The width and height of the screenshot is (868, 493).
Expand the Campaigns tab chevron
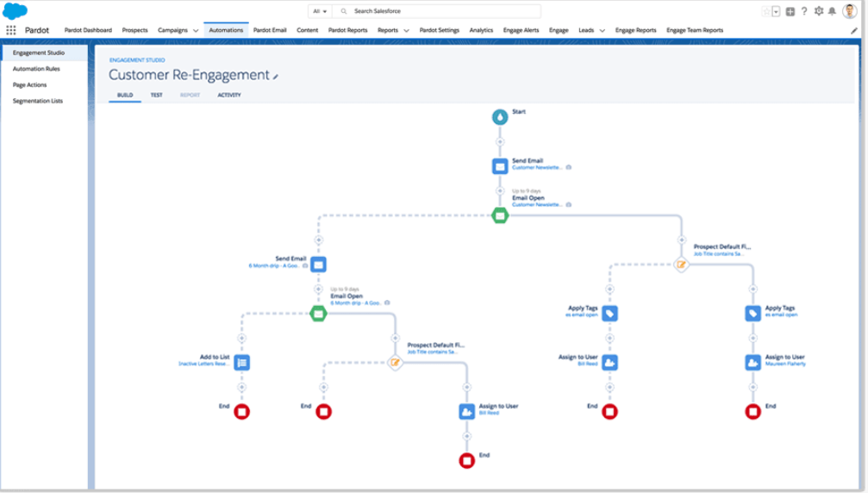196,31
